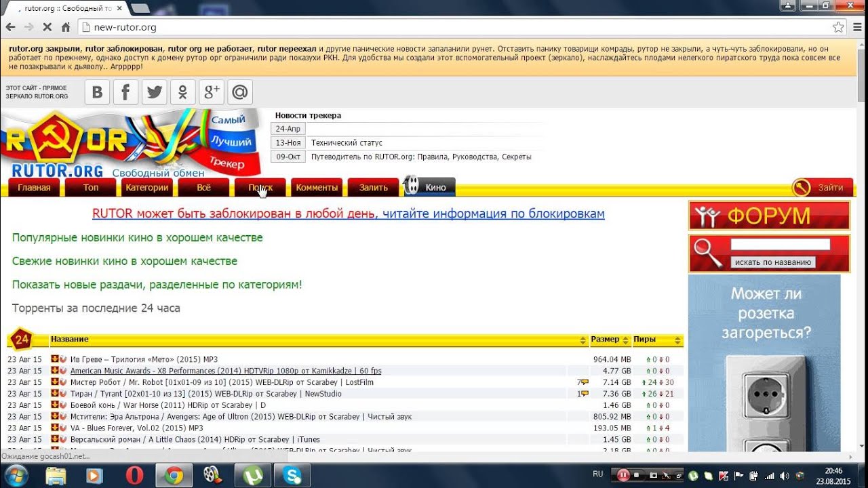Share via the Facebook icon

point(125,92)
